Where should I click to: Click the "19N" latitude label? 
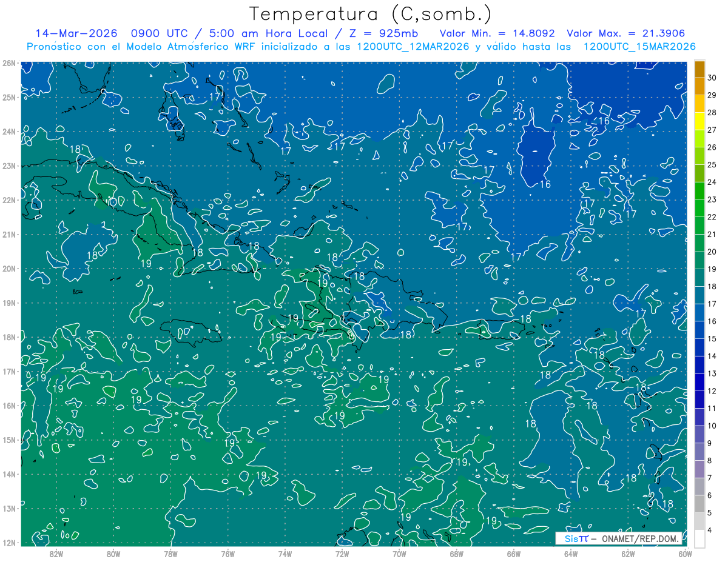pyautogui.click(x=8, y=303)
